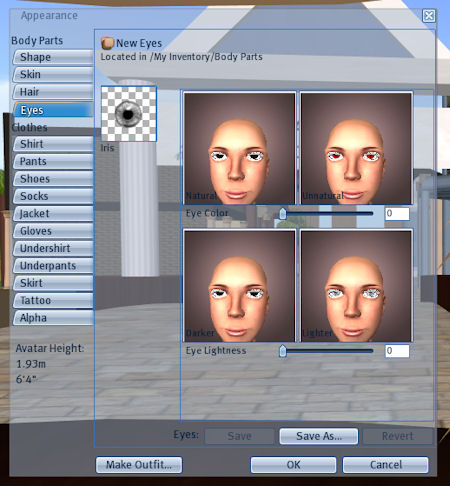This screenshot has width=450, height=486.
Task: Switch to the Gloves tab
Action: click(x=53, y=231)
